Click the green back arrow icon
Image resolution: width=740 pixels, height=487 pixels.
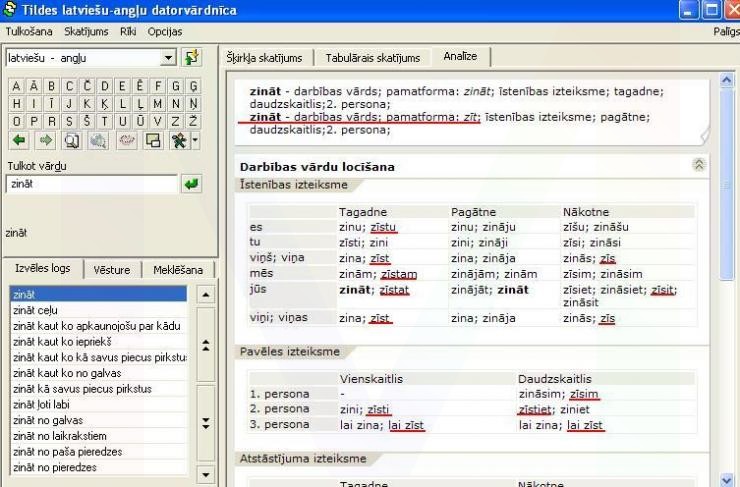tap(17, 141)
